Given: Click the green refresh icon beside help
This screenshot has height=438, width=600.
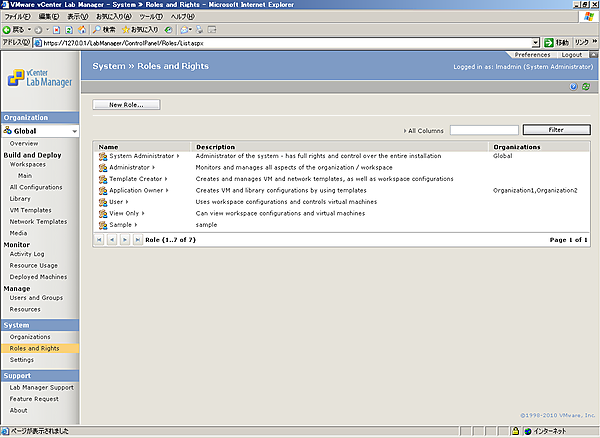Looking at the screenshot, I should (586, 87).
